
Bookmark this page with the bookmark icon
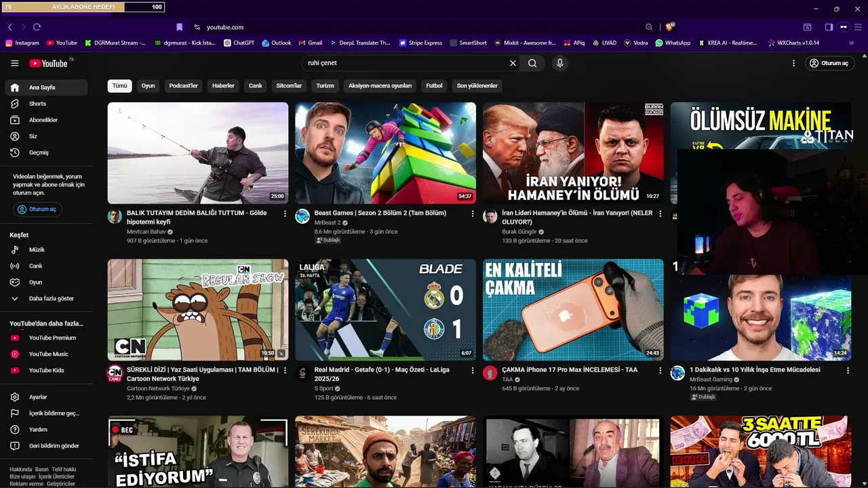click(x=179, y=27)
